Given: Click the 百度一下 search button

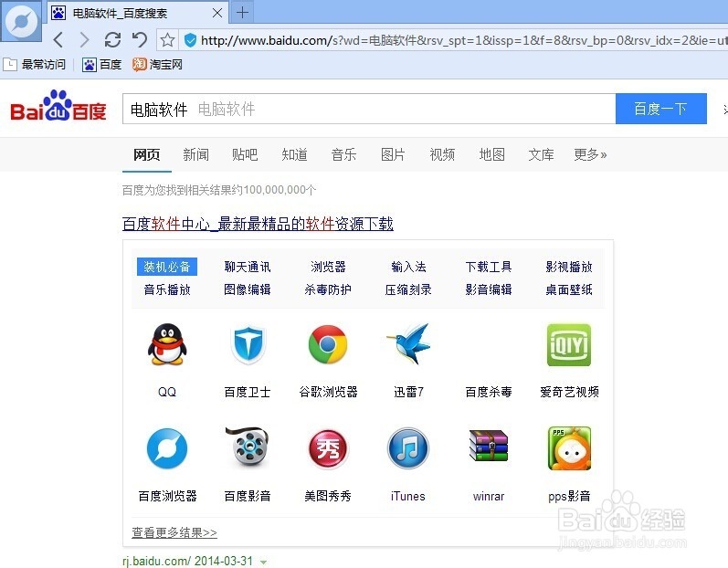Looking at the screenshot, I should click(x=661, y=109).
